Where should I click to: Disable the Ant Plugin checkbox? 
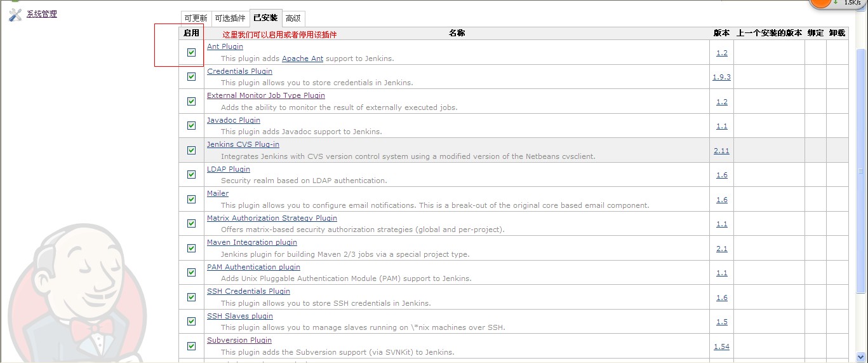191,52
